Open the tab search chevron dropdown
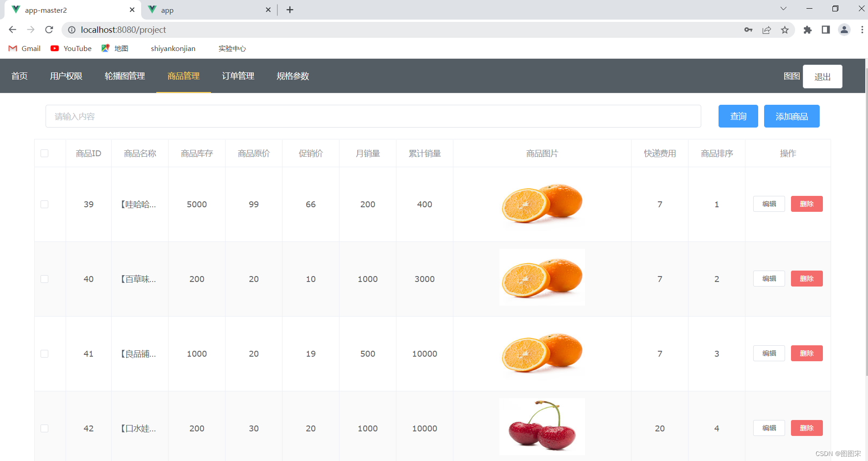Viewport: 868px width, 461px height. (x=784, y=9)
